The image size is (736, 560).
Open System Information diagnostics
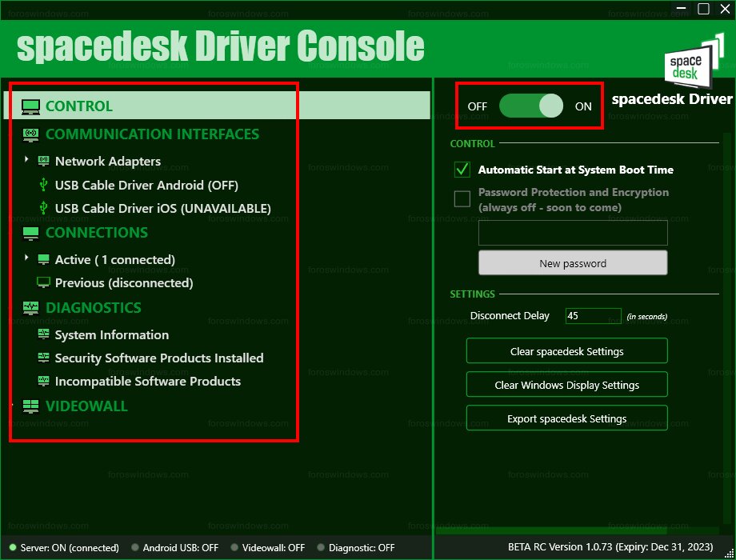[x=112, y=334]
